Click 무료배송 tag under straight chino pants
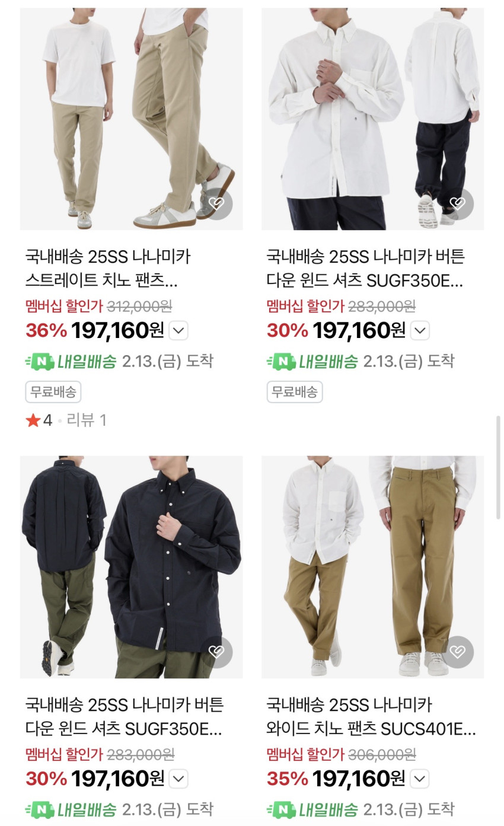504x826 pixels. (53, 392)
